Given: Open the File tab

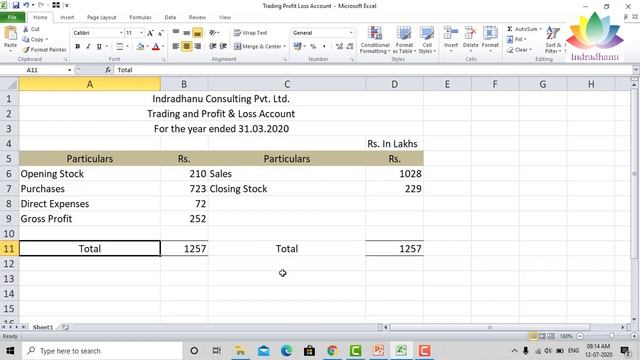Looking at the screenshot, I should (x=12, y=18).
